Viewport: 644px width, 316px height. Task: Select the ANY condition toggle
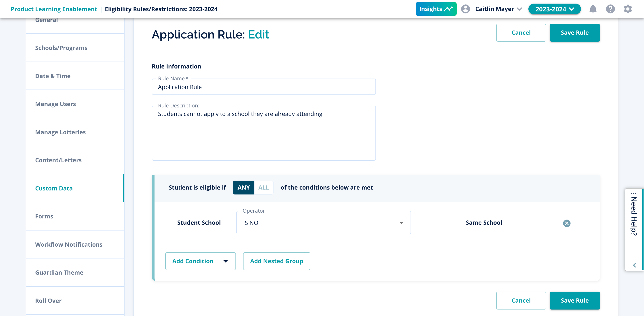point(243,187)
